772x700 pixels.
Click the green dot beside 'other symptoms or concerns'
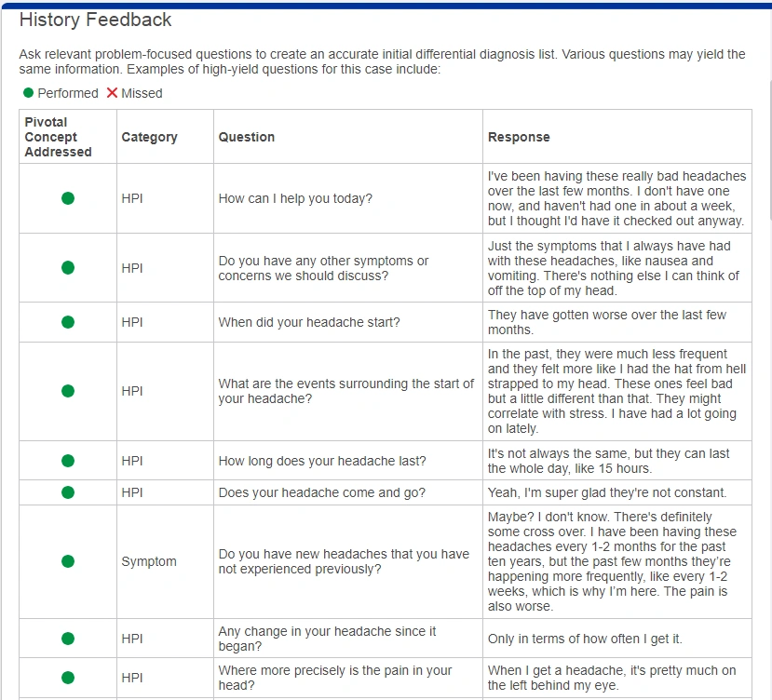click(68, 268)
